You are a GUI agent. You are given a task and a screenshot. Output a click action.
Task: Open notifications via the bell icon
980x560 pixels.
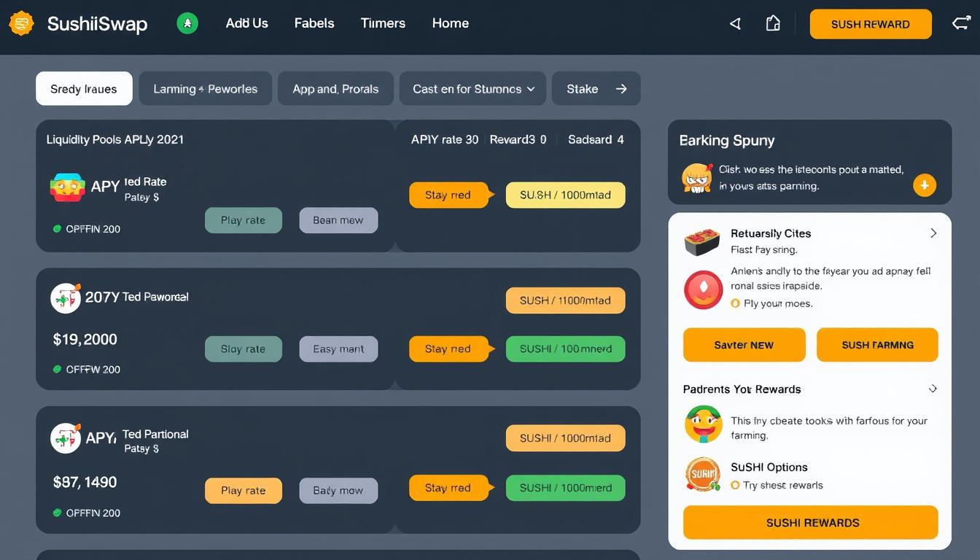click(773, 23)
